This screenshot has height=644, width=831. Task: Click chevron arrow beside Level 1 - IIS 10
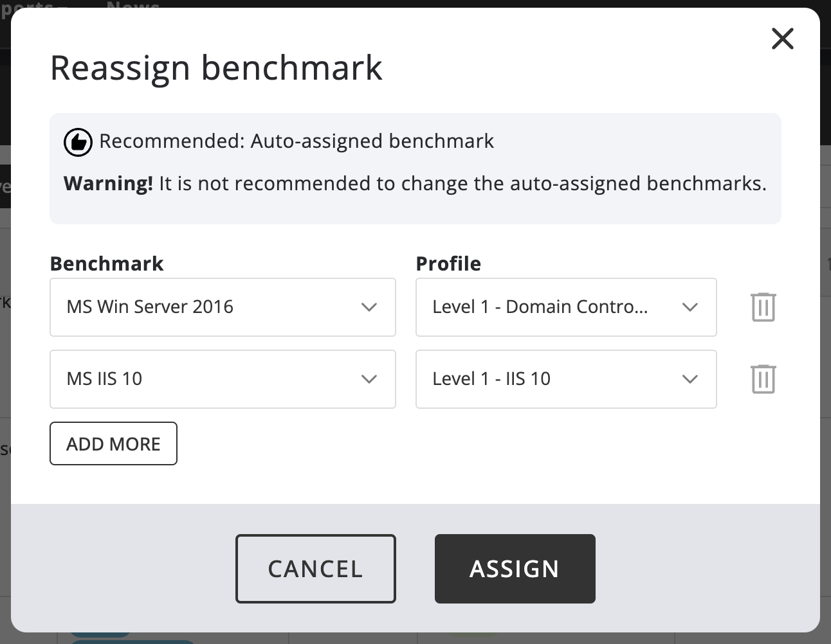(x=689, y=379)
